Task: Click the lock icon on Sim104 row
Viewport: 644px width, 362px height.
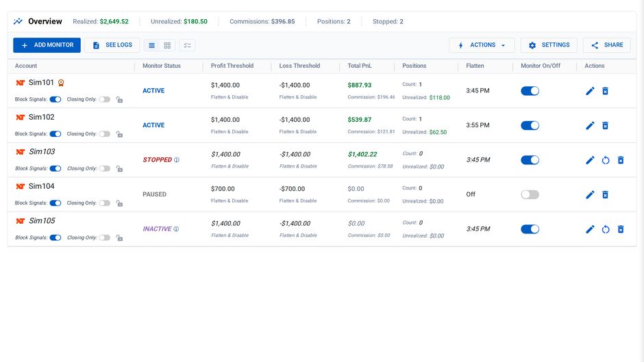Action: point(119,203)
